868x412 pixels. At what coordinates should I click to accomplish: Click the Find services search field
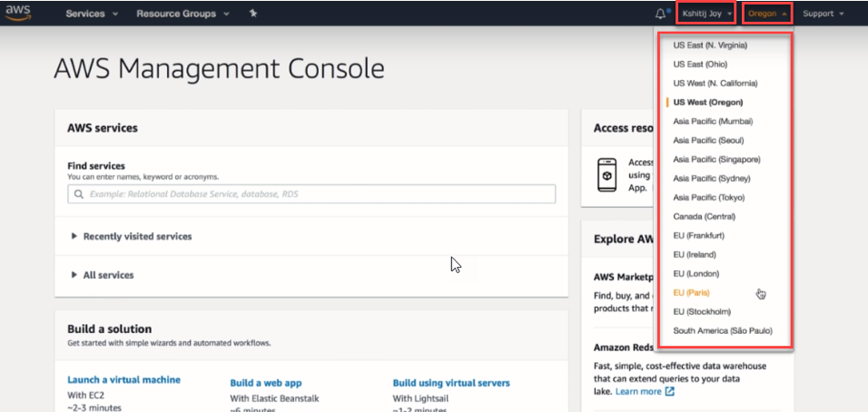click(x=311, y=194)
